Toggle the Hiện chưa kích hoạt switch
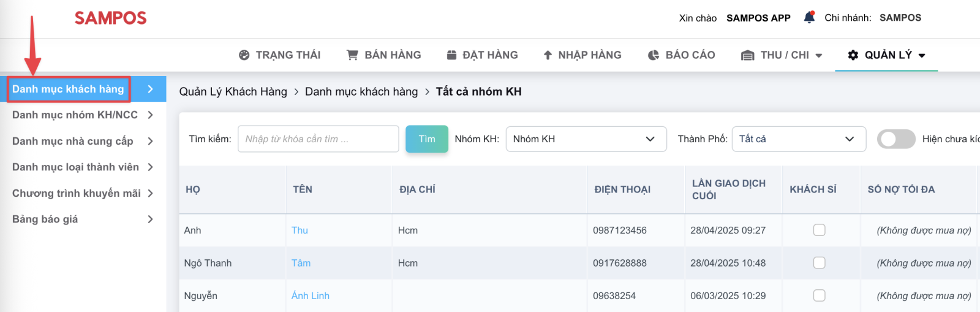This screenshot has width=980, height=312. (896, 139)
